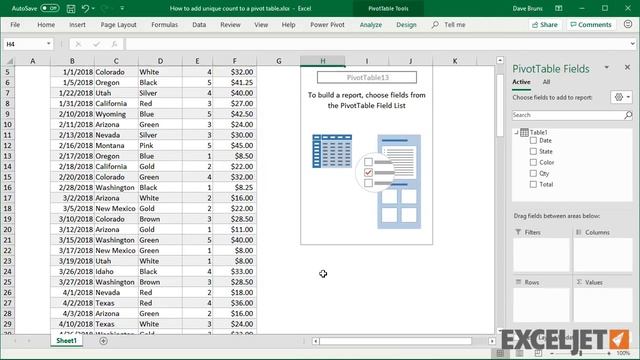Toggle the AutoSave switch
This screenshot has width=640, height=360.
coord(49,8)
